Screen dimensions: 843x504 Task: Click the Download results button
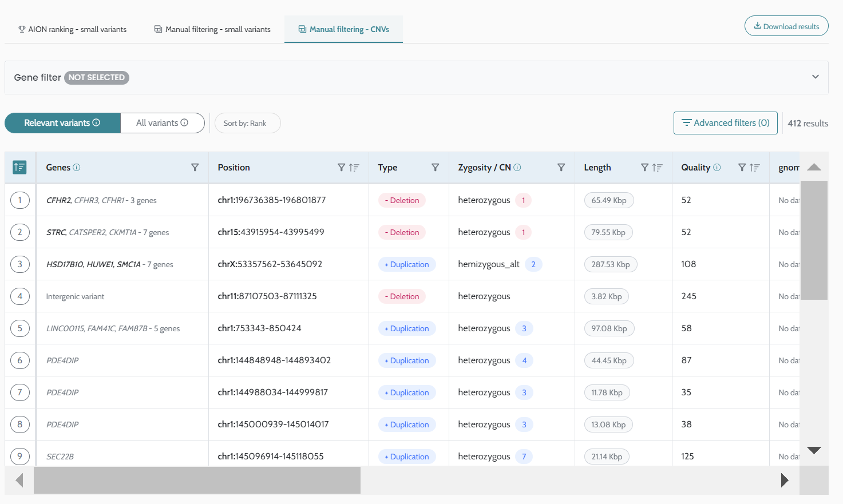pos(786,26)
